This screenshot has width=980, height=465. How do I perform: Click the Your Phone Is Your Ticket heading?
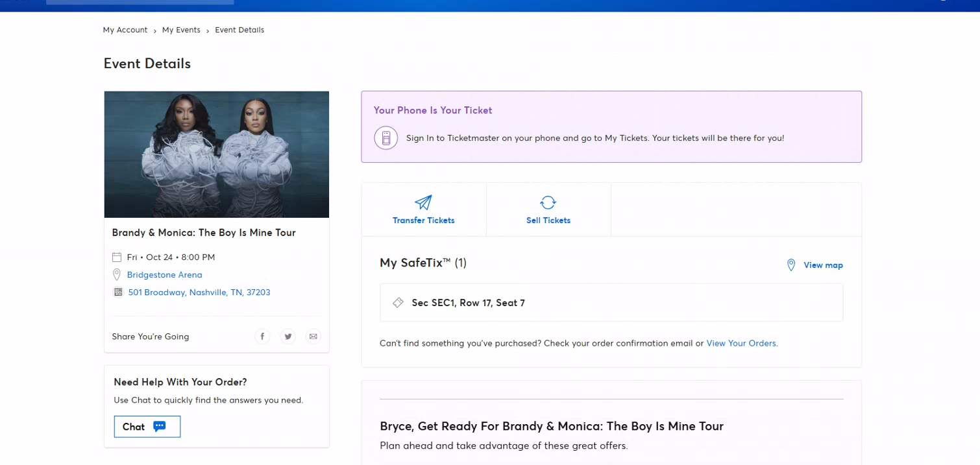pyautogui.click(x=433, y=110)
